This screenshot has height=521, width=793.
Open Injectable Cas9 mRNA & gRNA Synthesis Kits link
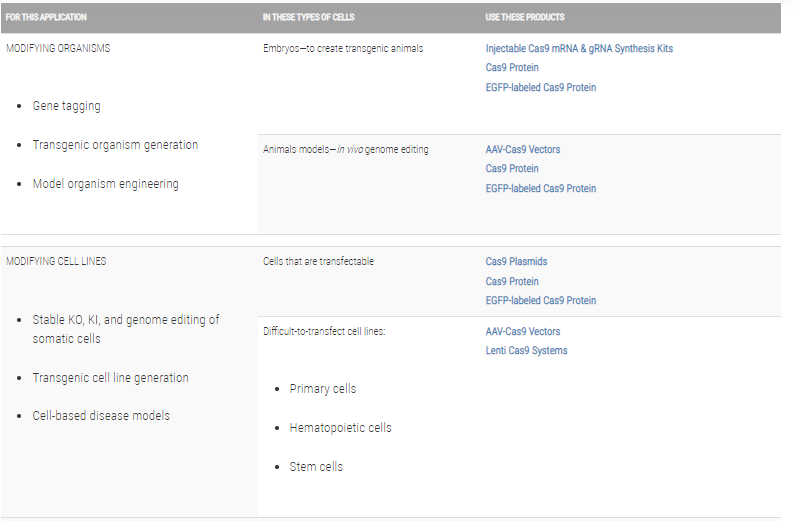click(x=579, y=49)
